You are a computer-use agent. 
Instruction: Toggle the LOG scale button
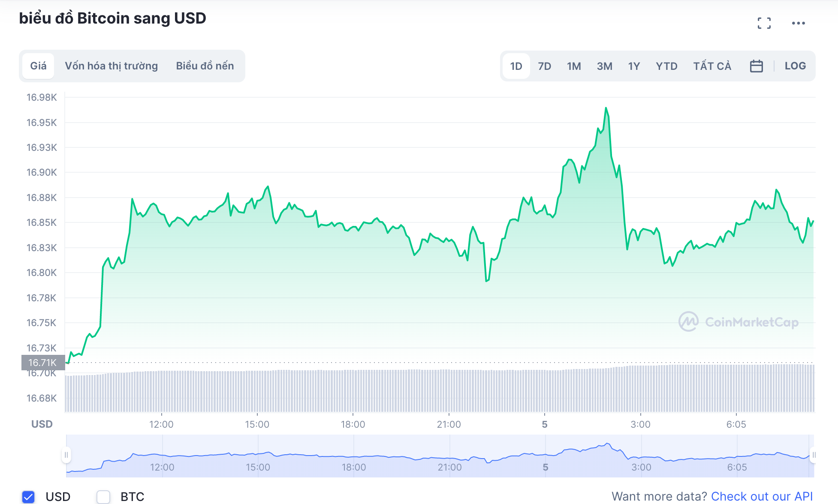795,66
